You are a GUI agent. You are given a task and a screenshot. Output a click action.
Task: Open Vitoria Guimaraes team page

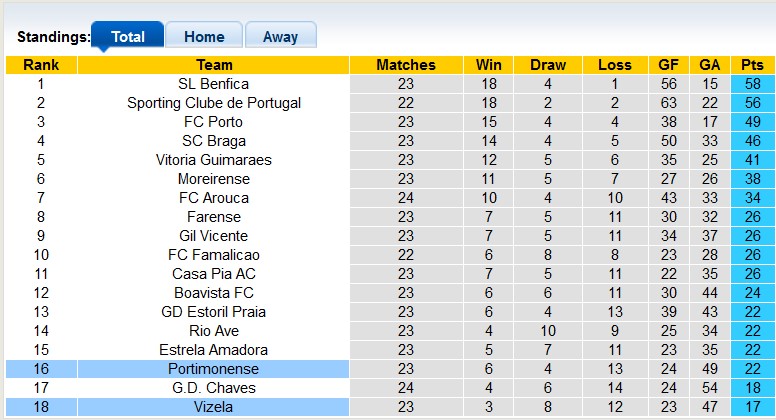[213, 160]
